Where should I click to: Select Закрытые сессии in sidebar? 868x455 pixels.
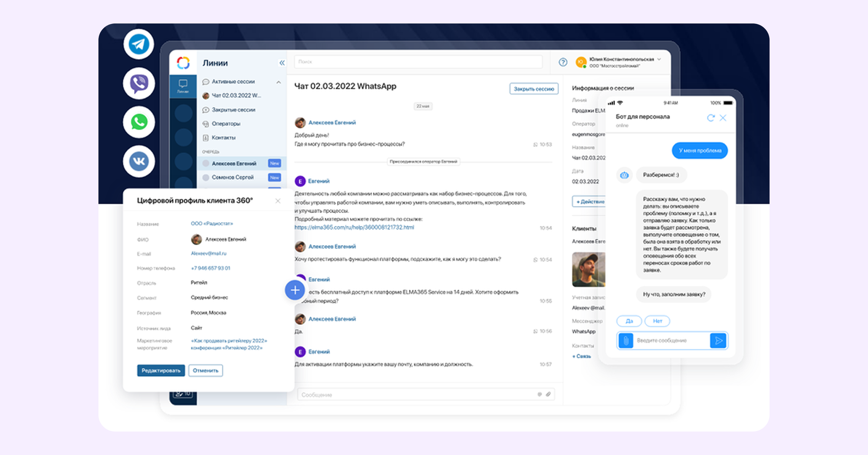click(233, 110)
